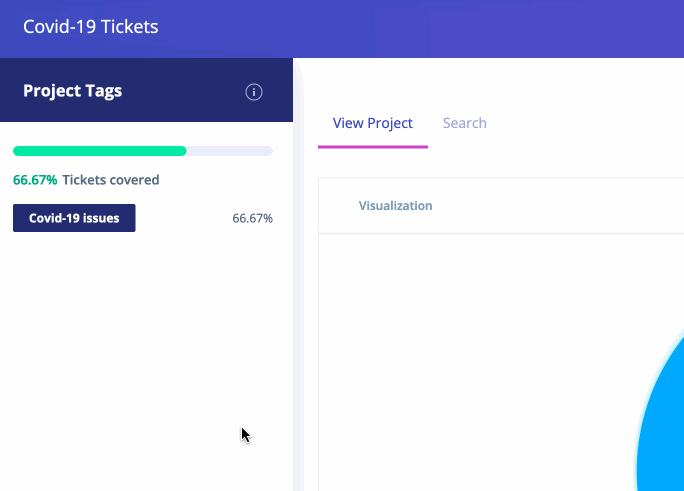Click the pink underline beneath View Project
The width and height of the screenshot is (684, 491).
(372, 146)
